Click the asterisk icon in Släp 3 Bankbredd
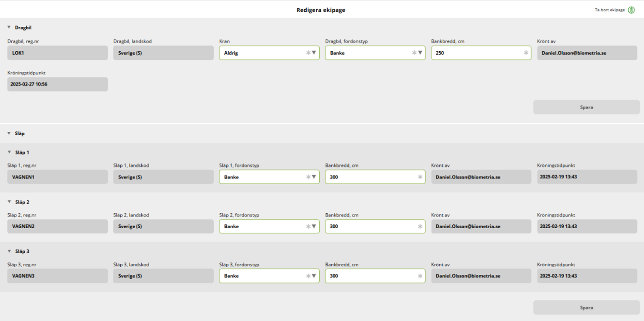The width and height of the screenshot is (644, 321). pos(420,276)
